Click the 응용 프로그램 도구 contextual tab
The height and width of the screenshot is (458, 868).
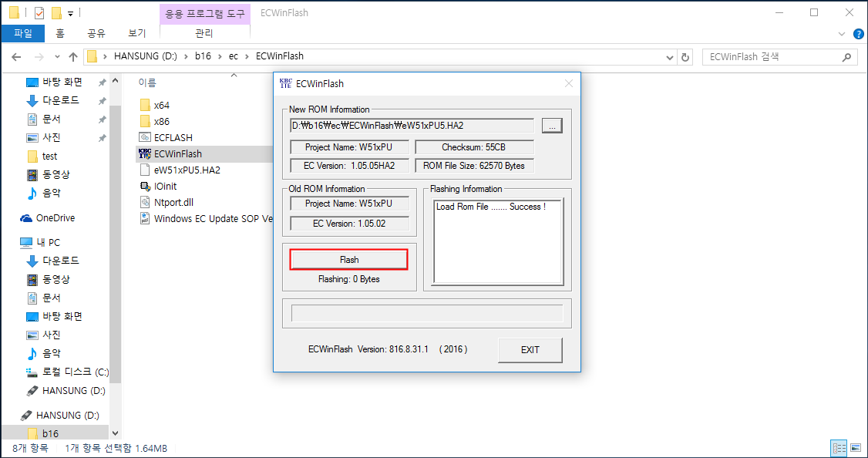pos(204,13)
